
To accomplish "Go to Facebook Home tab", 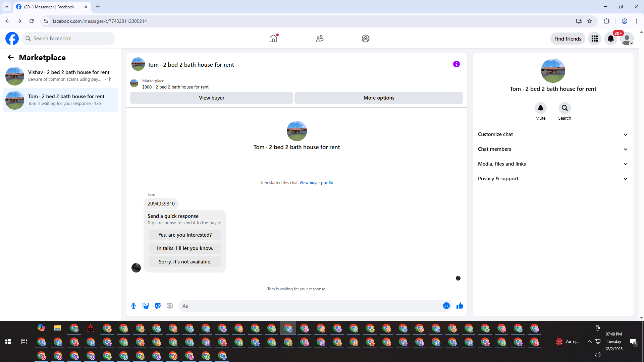I will [273, 39].
